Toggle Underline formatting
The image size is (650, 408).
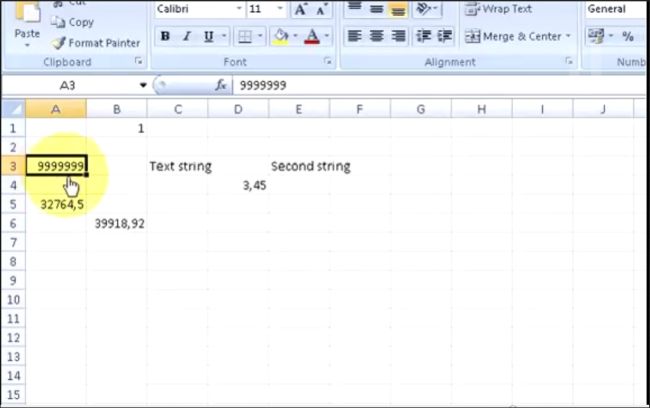click(209, 36)
